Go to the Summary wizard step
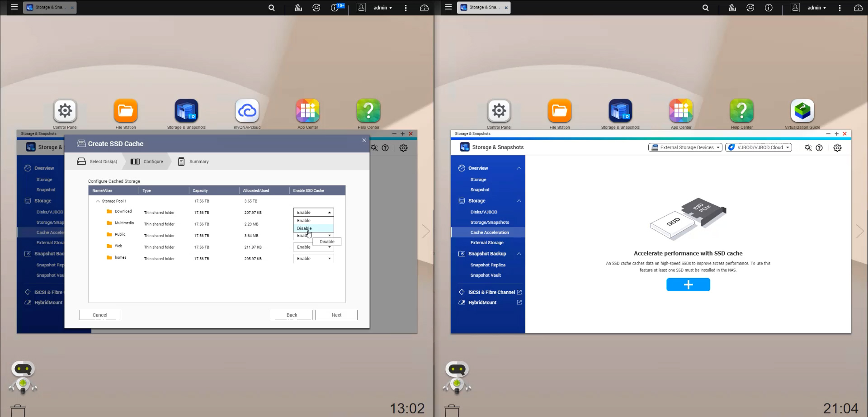 click(x=193, y=161)
